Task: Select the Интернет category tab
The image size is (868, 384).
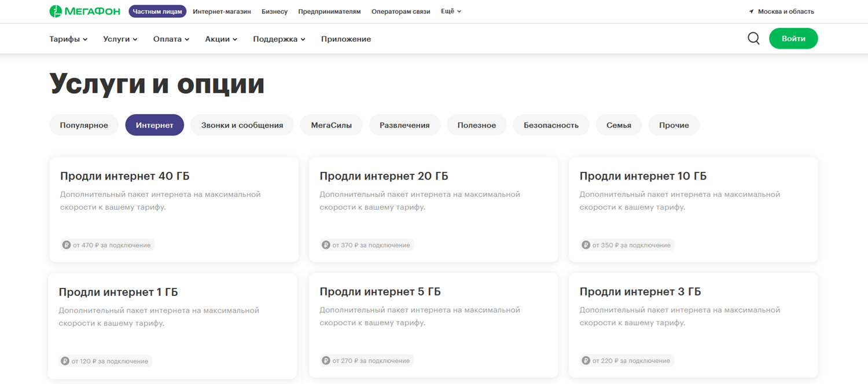Action: pyautogui.click(x=155, y=125)
